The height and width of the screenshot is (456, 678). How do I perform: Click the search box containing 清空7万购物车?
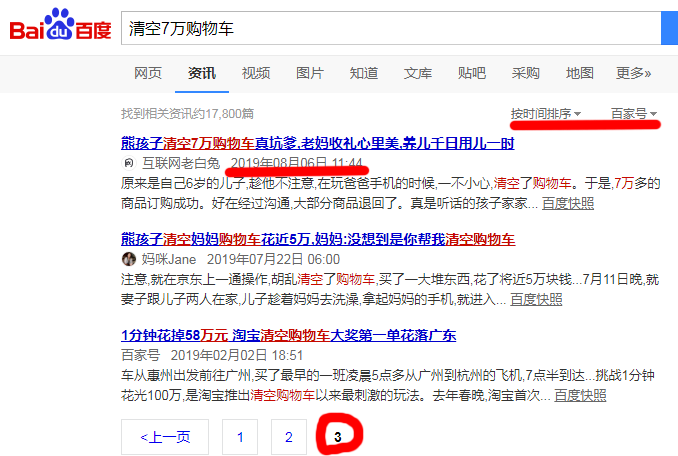391,28
